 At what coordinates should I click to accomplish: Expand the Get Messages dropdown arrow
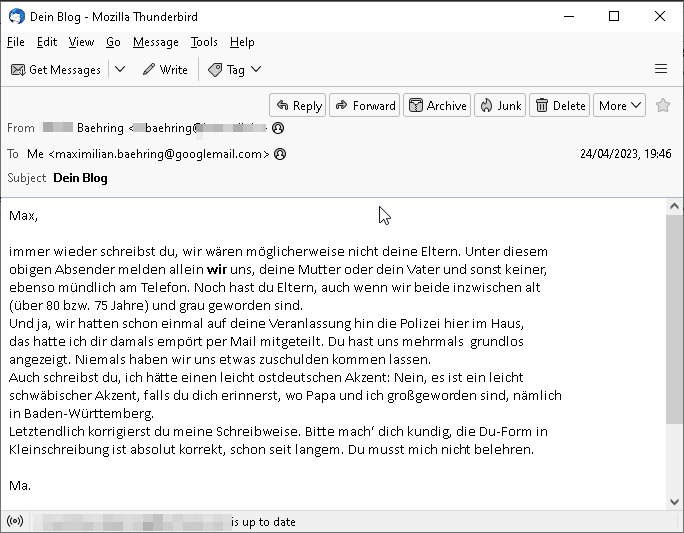click(120, 69)
